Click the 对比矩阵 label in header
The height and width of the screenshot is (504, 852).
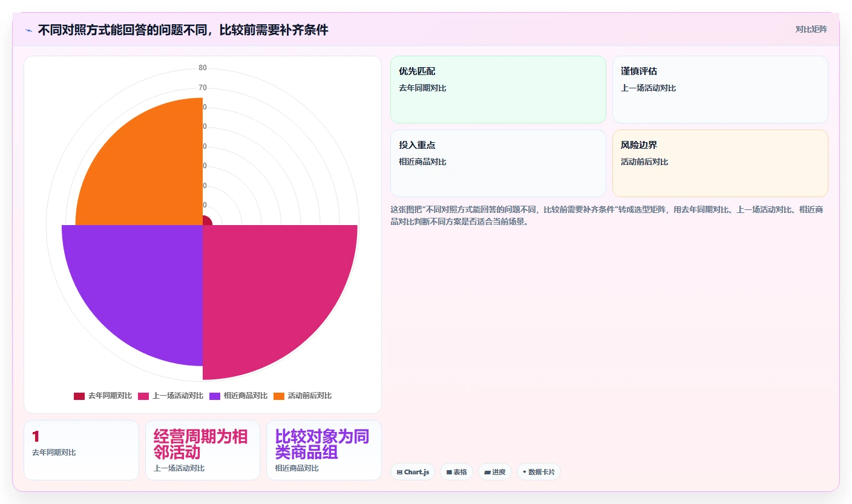pos(811,29)
